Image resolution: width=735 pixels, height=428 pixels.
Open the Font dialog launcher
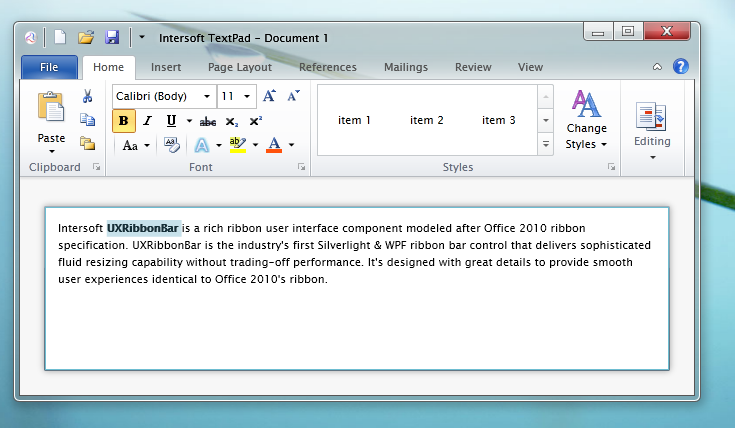(x=301, y=167)
